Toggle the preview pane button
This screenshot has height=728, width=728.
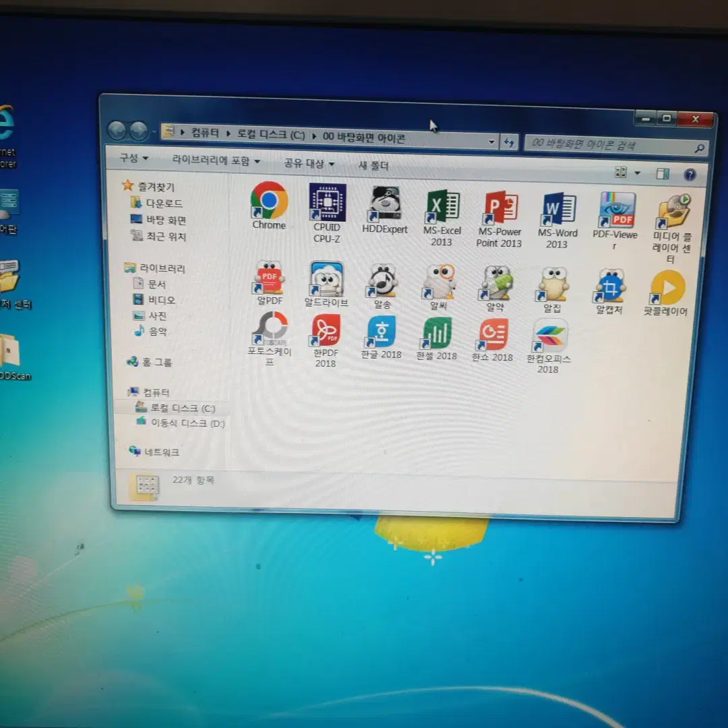coord(663,174)
